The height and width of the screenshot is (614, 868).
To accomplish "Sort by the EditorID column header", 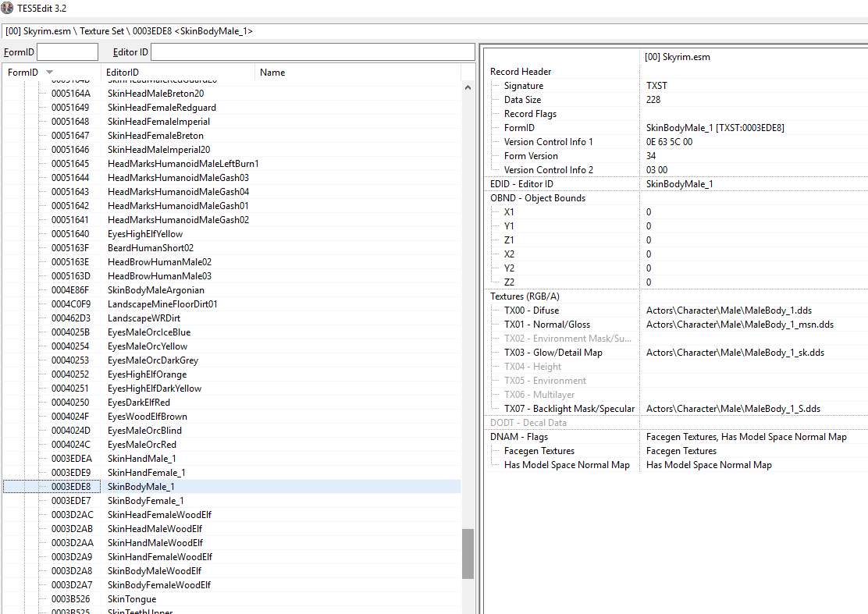I will tap(178, 72).
